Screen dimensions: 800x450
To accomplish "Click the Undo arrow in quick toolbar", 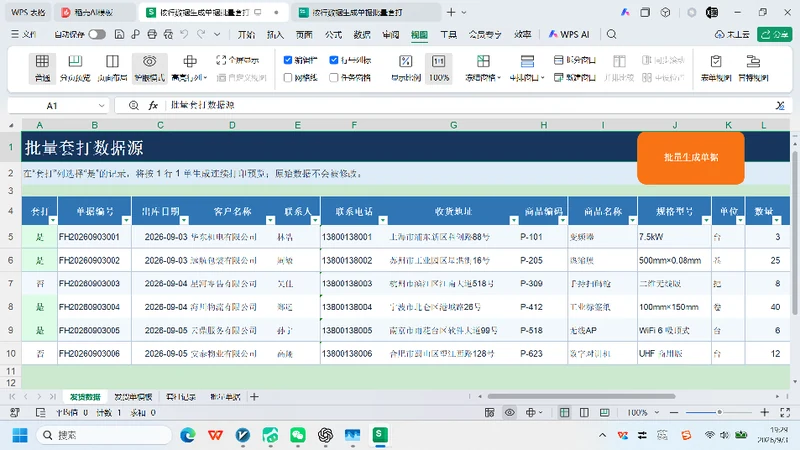I will (x=184, y=34).
